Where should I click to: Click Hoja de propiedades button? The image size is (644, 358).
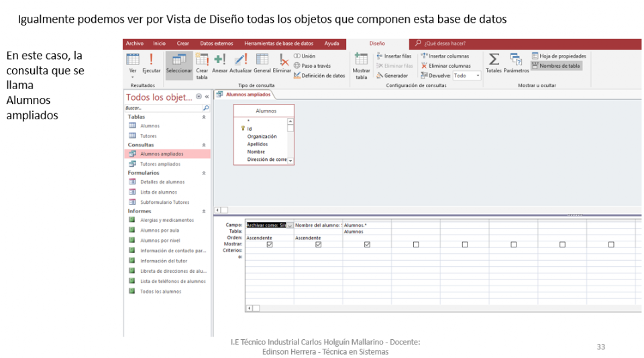[x=559, y=56]
